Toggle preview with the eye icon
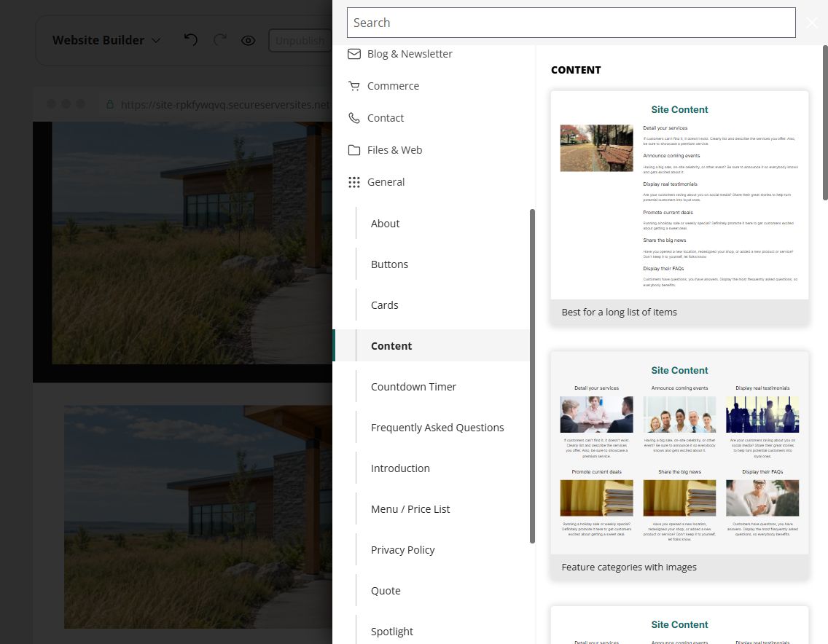 pyautogui.click(x=249, y=41)
